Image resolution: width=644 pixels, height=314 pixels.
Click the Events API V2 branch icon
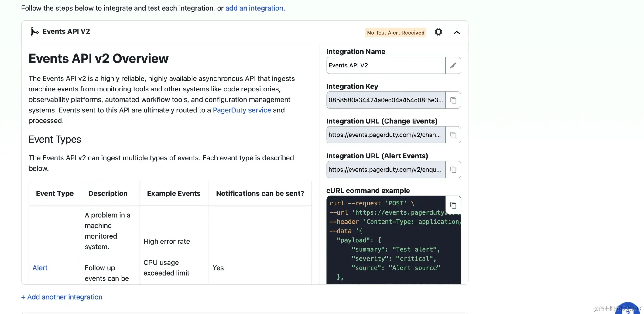(x=34, y=32)
